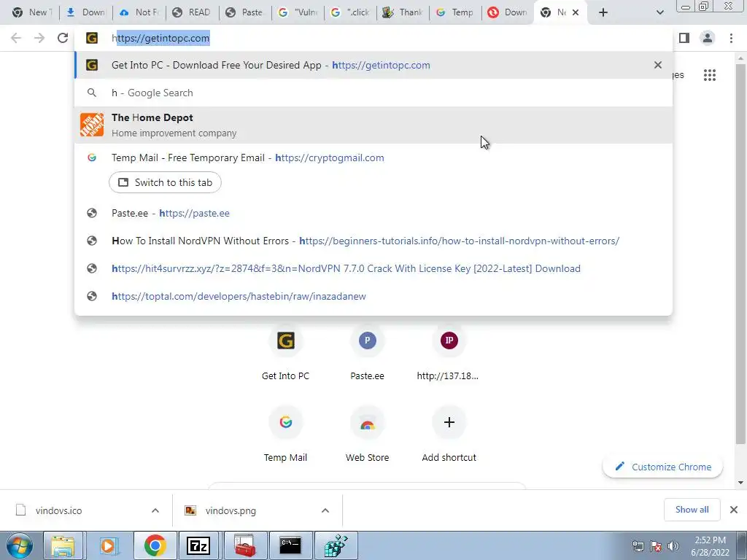The width and height of the screenshot is (747, 560).
Task: Open 7-Zip taskbar icon
Action: tap(198, 545)
